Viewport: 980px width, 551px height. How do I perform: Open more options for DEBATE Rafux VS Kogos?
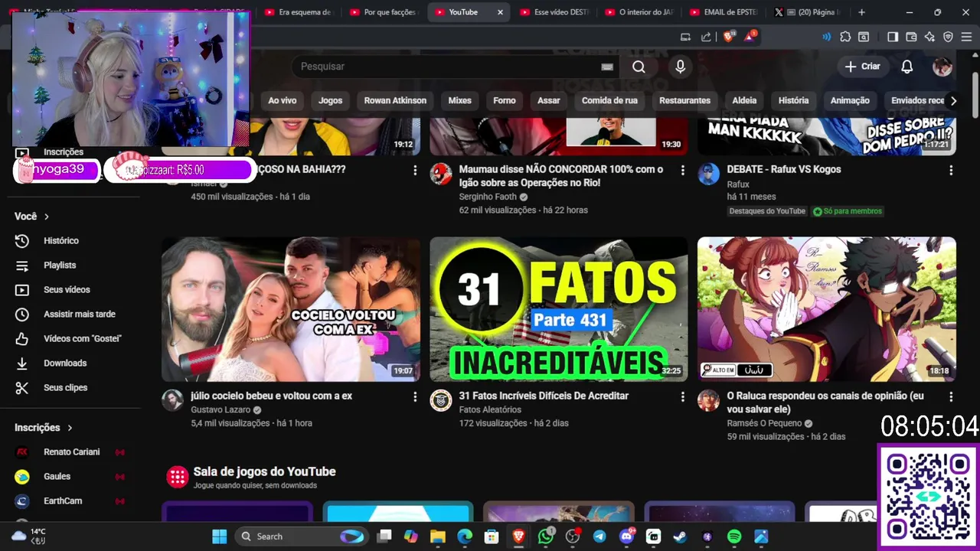[x=951, y=171]
